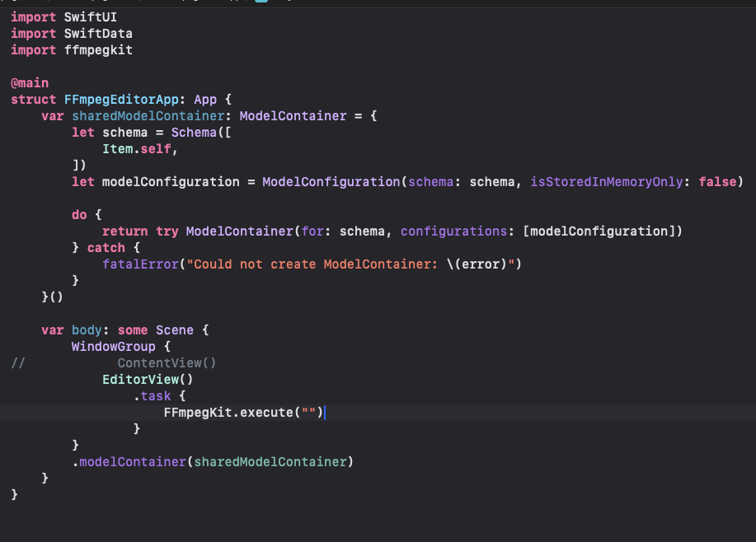Click the Scene type name
The width and height of the screenshot is (756, 542).
click(175, 330)
